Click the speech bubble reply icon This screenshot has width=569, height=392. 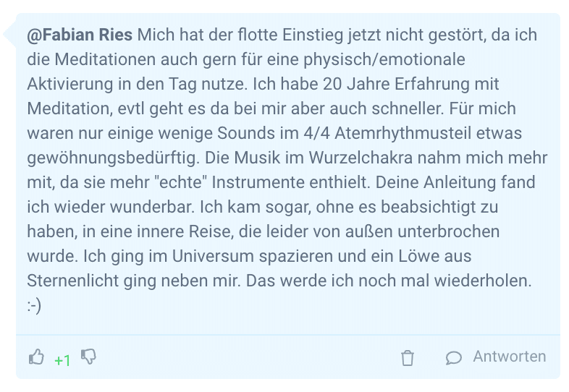point(454,358)
